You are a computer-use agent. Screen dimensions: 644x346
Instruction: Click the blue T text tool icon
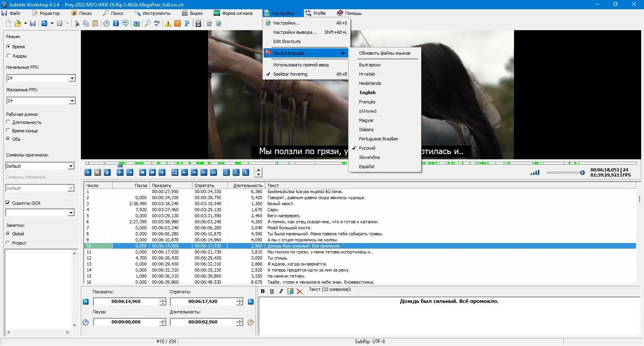click(116, 24)
